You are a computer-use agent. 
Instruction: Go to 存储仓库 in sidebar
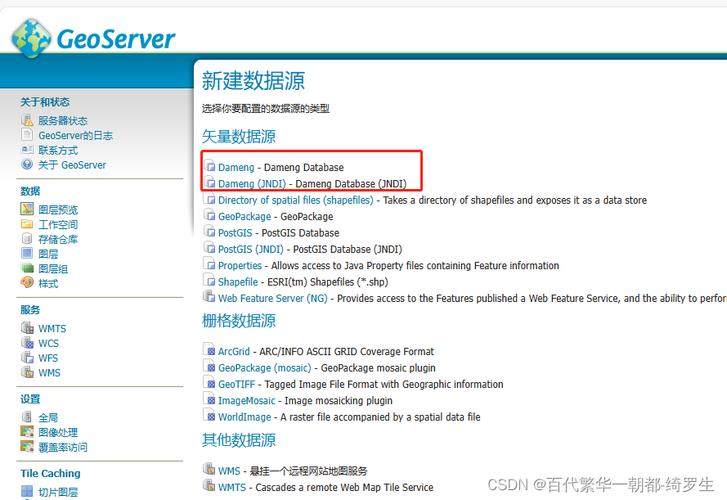pos(58,239)
